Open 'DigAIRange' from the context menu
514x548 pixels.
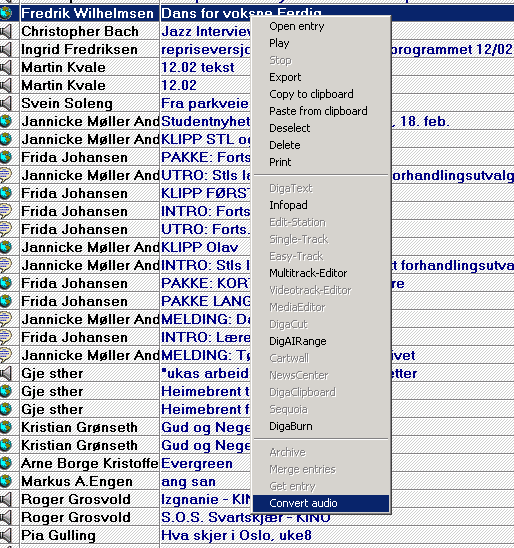[321, 341]
